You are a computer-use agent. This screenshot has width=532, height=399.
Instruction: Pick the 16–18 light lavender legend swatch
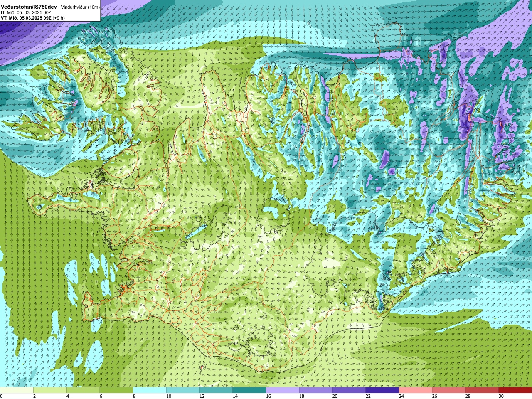point(283,390)
